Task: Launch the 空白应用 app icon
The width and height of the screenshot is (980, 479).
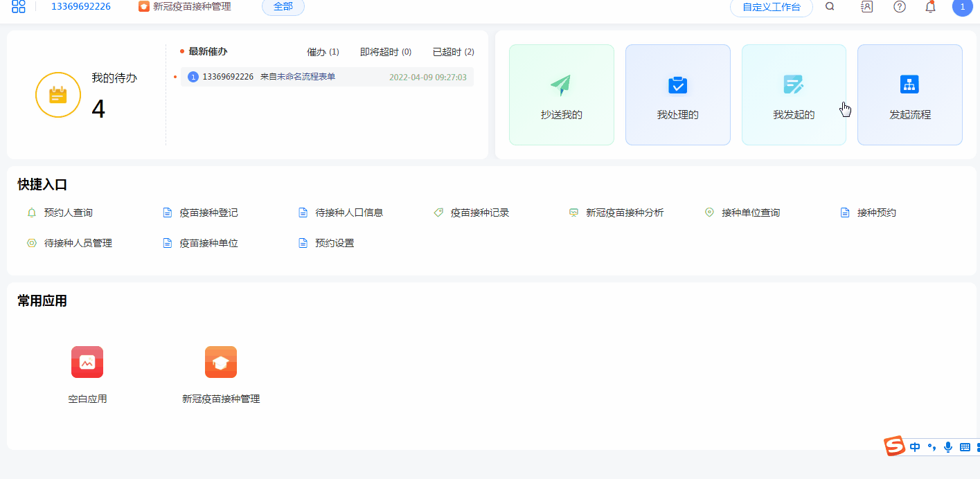Action: tap(87, 362)
